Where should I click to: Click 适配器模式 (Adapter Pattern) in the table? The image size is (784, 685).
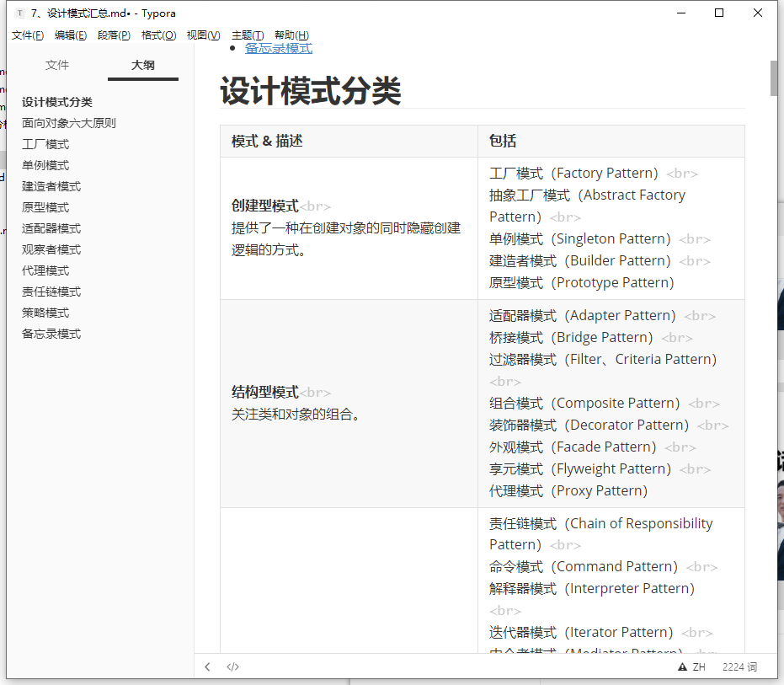click(583, 316)
